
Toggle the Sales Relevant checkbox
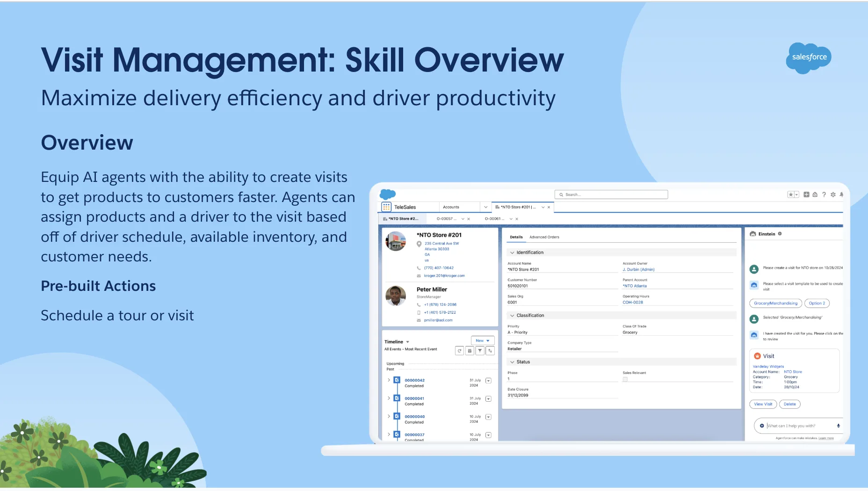click(625, 379)
